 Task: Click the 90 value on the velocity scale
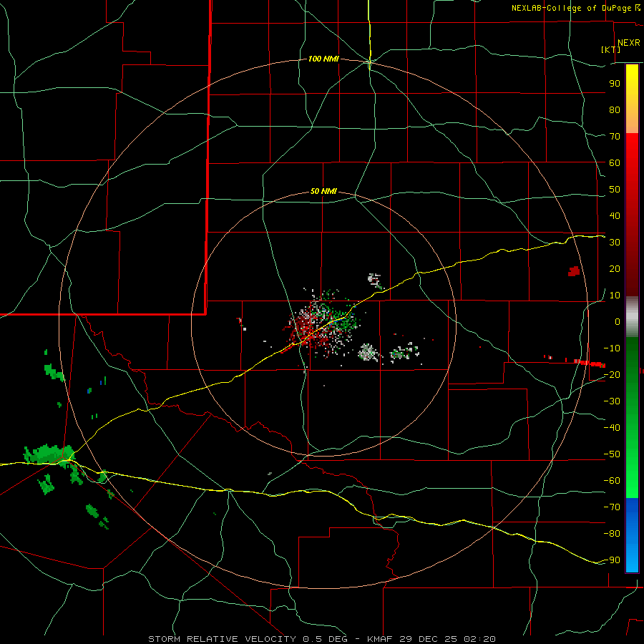point(615,84)
